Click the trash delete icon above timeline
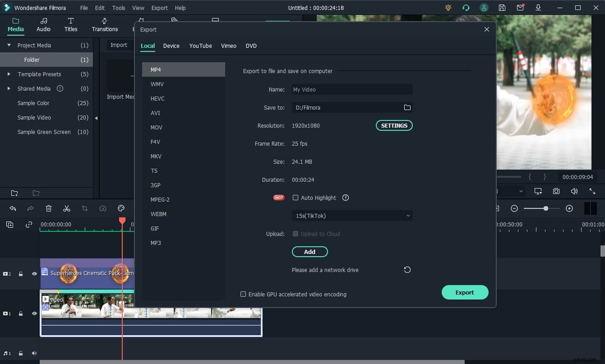605x364 pixels. (x=49, y=208)
